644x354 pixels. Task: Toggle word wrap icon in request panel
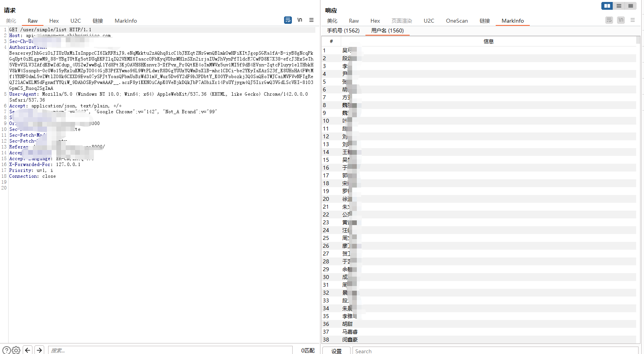288,20
